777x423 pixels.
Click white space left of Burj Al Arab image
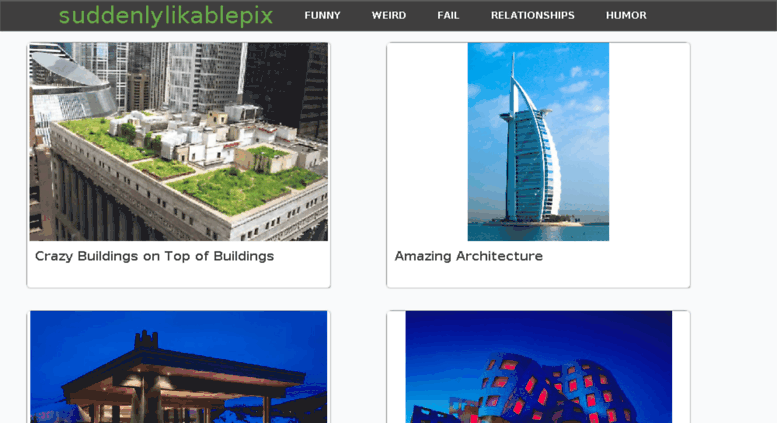427,142
